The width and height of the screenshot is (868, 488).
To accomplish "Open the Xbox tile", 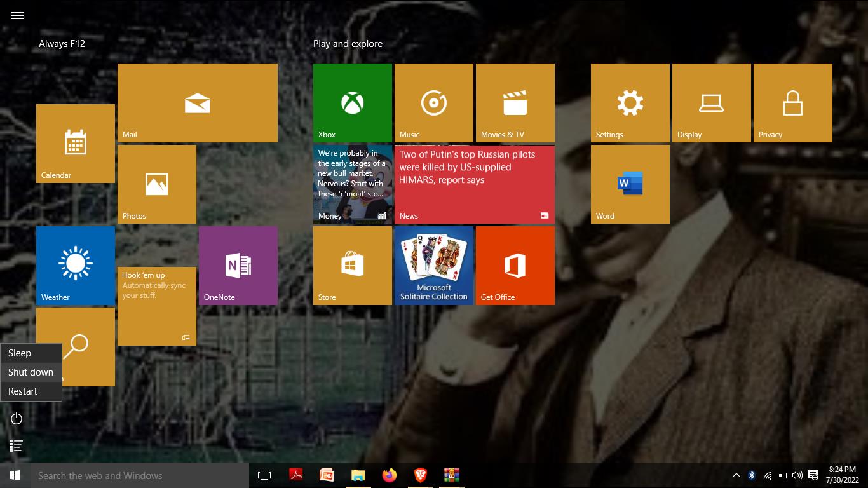I will click(x=353, y=103).
